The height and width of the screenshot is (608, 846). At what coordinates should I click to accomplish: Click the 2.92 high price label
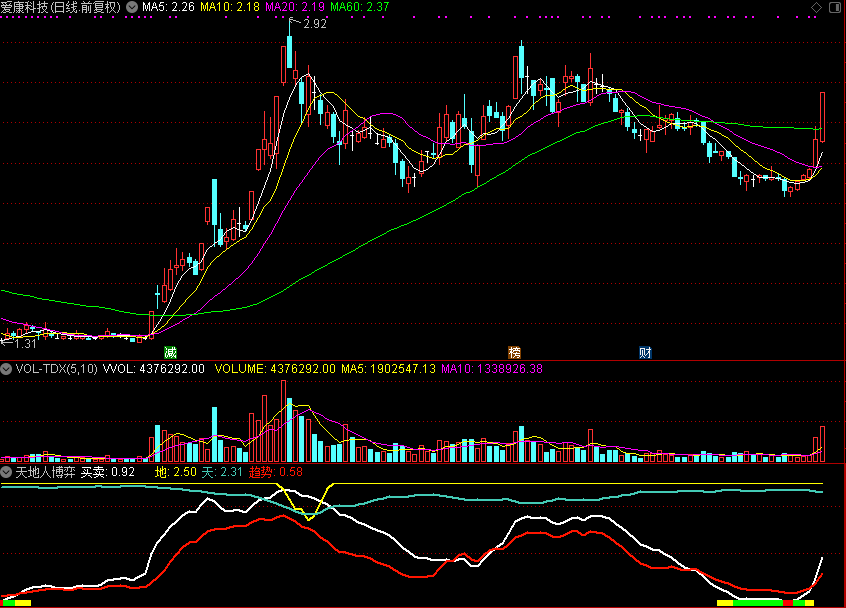coord(315,24)
